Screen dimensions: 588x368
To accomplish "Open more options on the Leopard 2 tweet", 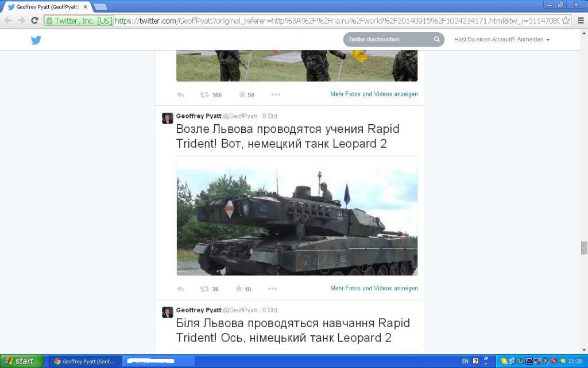I will 273,289.
